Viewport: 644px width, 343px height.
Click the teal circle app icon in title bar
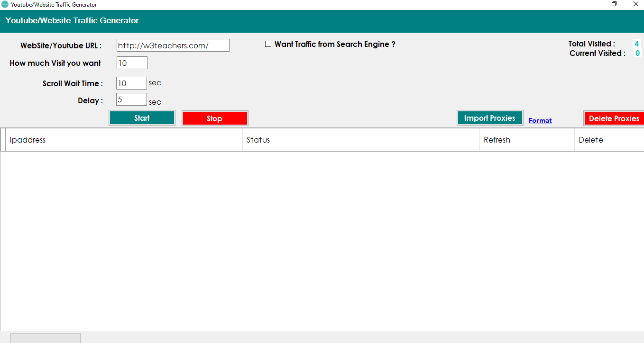[5, 4]
